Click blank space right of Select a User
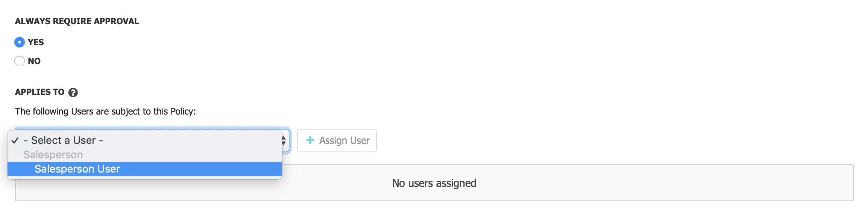This screenshot has width=868, height=217. tap(192, 140)
